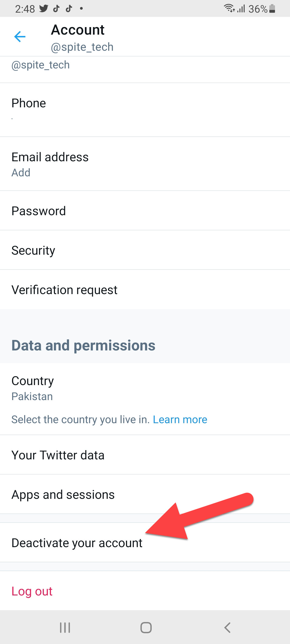
Task: Tap the second TikTok notification icon
Action: [69, 9]
